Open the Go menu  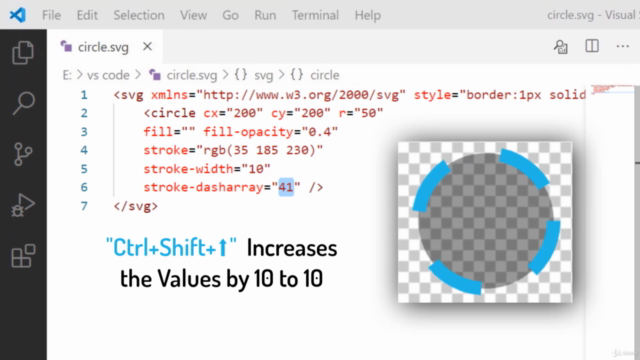pos(230,15)
